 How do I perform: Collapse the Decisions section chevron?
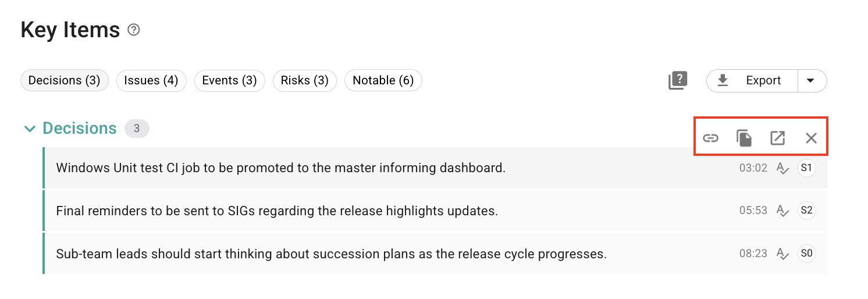[30, 129]
